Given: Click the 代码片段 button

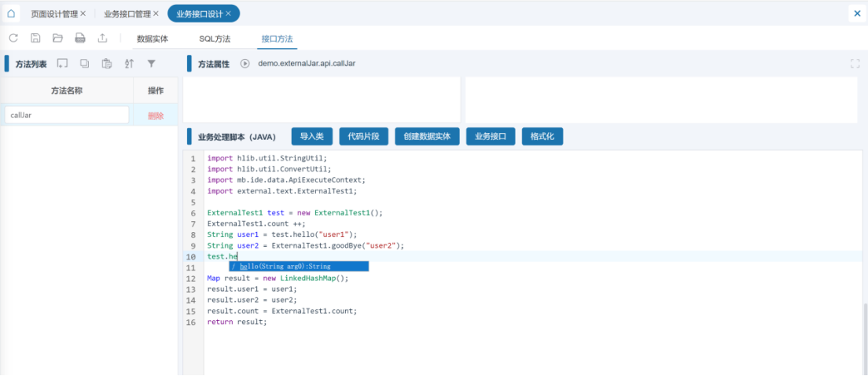Looking at the screenshot, I should point(364,136).
